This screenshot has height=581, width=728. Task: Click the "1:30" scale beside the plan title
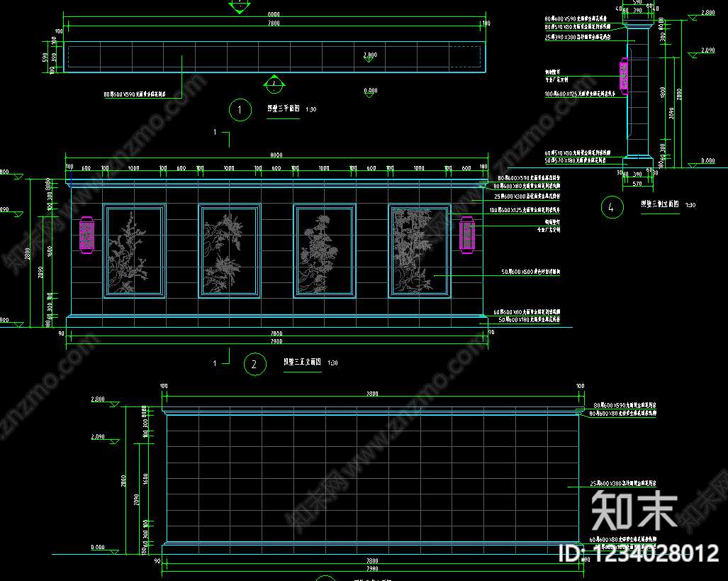coord(310,110)
